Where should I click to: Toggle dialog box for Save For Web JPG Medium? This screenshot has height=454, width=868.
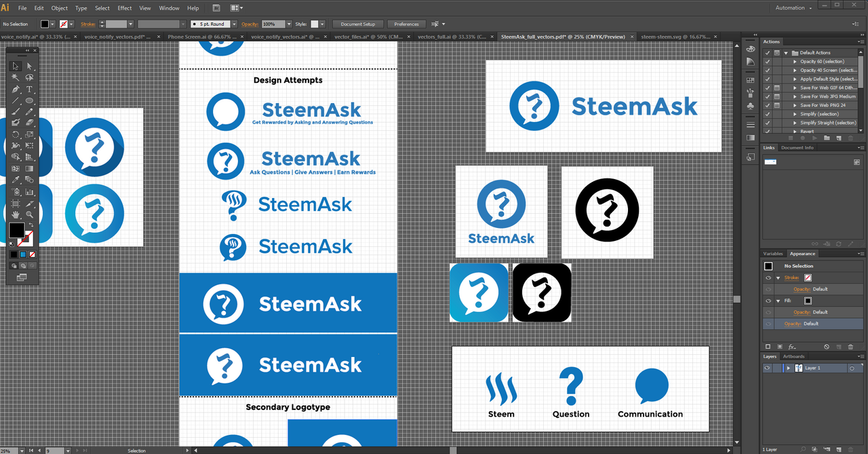[x=777, y=96]
